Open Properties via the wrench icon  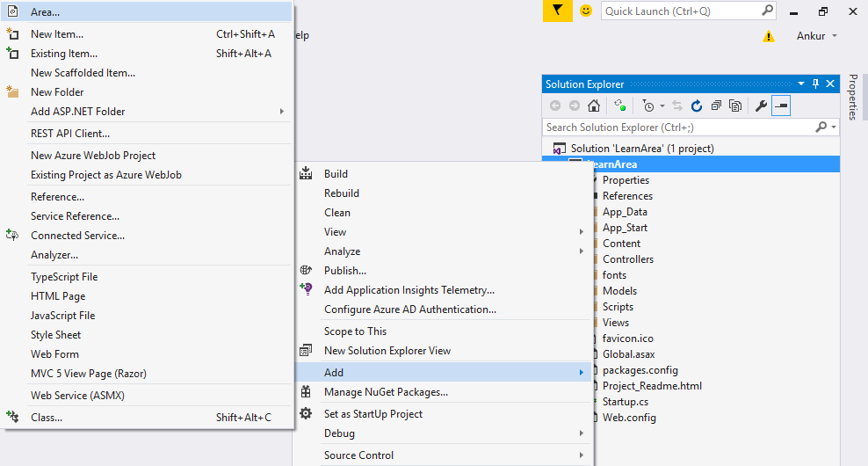tap(761, 106)
